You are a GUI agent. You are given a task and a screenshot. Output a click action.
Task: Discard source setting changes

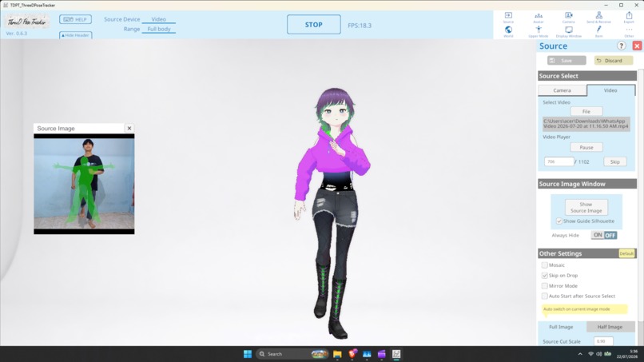tap(613, 61)
